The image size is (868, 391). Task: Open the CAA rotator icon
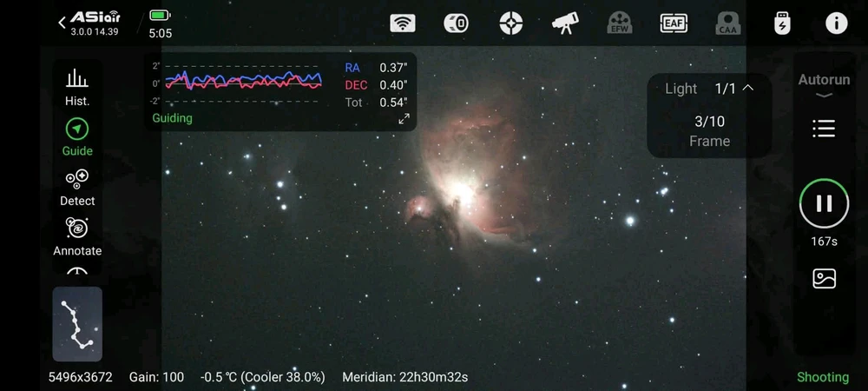pyautogui.click(x=727, y=23)
